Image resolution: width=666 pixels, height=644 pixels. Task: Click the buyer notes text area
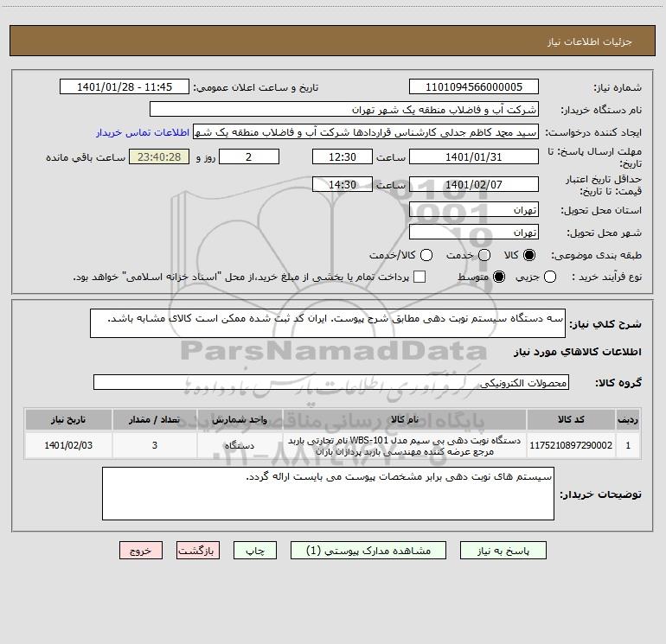click(x=328, y=494)
